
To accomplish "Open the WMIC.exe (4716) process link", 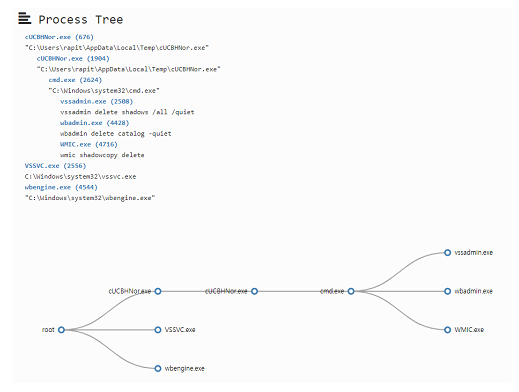I will (x=89, y=144).
